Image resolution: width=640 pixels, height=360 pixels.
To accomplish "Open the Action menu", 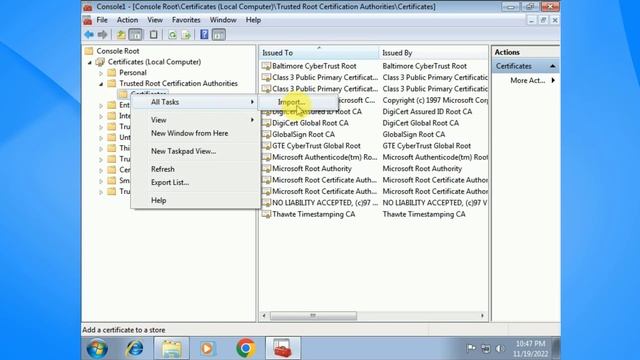I will tap(127, 20).
